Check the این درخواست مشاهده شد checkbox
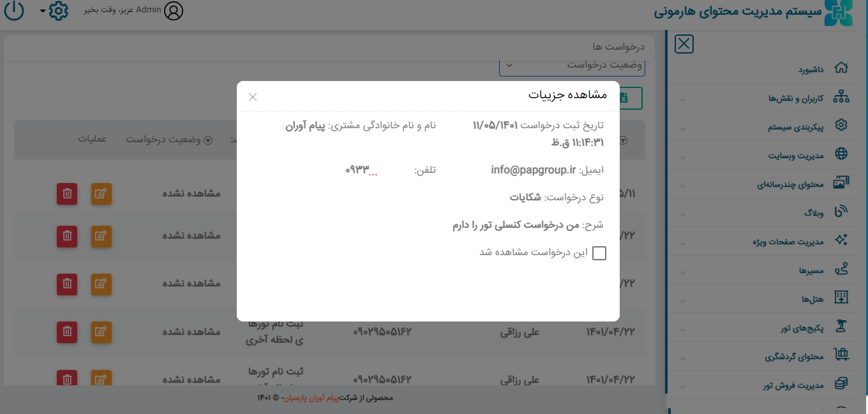This screenshot has width=868, height=414. click(599, 253)
